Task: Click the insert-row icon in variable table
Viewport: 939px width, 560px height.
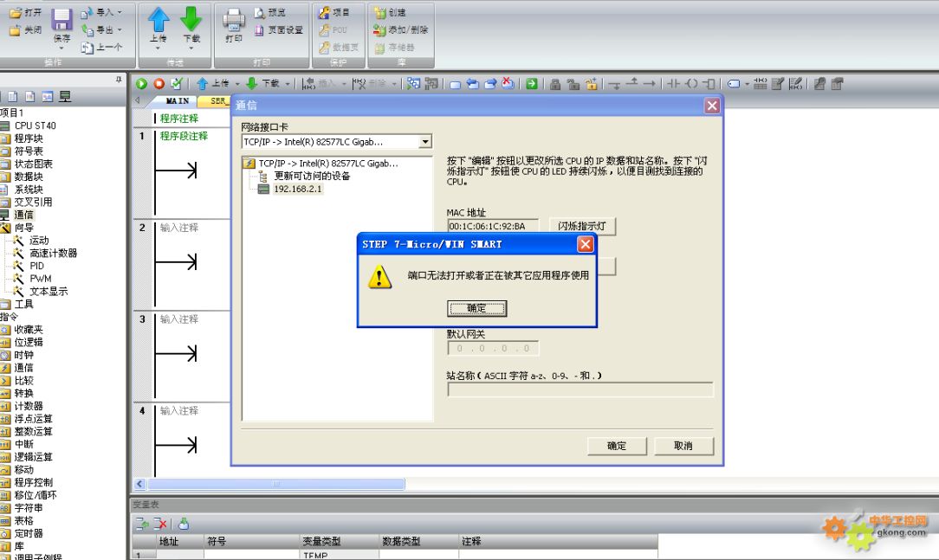Action: click(x=143, y=524)
